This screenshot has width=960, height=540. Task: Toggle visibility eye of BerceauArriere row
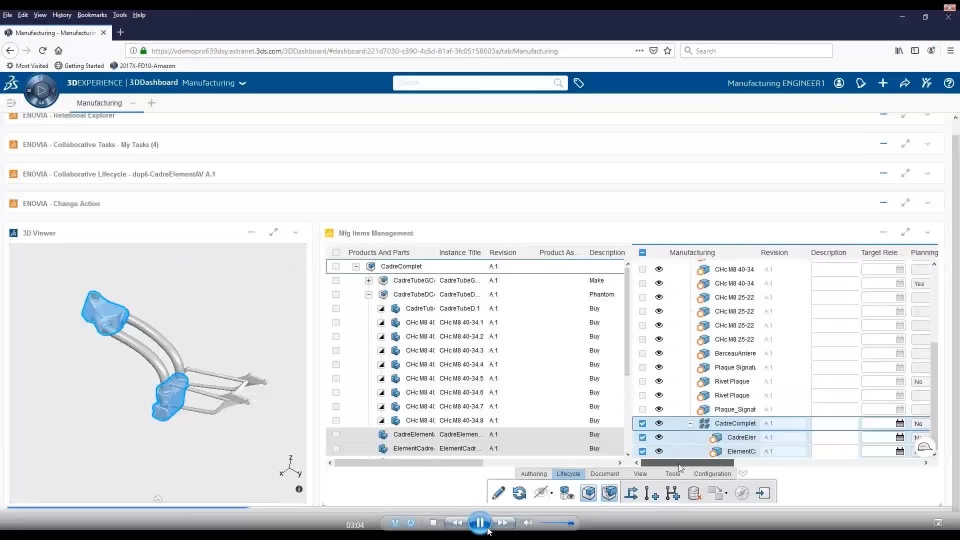coord(659,353)
